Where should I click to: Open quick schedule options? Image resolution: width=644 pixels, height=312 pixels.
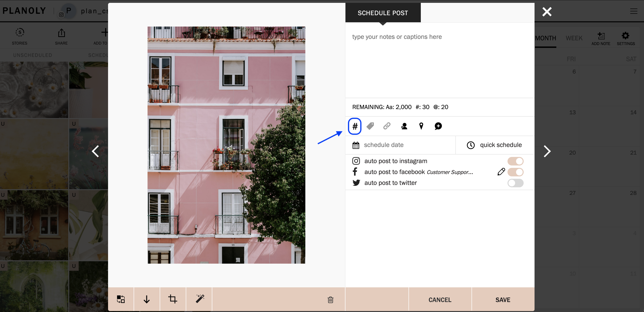[x=495, y=145]
